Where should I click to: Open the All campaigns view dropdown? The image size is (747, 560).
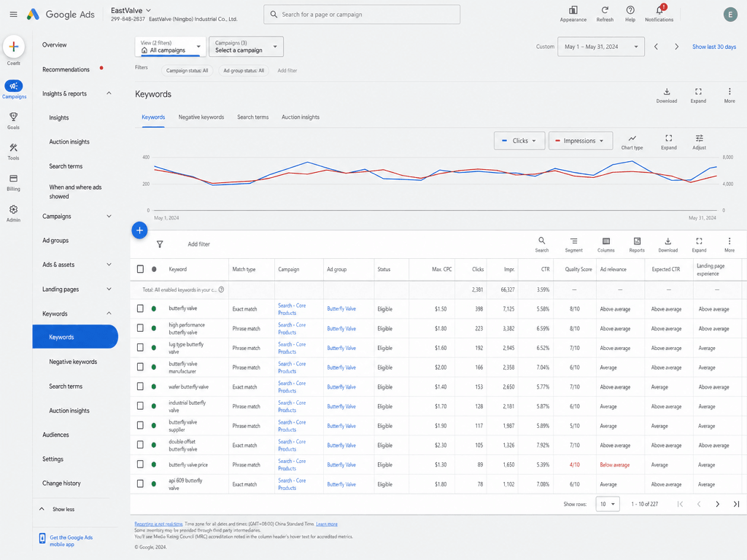pyautogui.click(x=171, y=47)
